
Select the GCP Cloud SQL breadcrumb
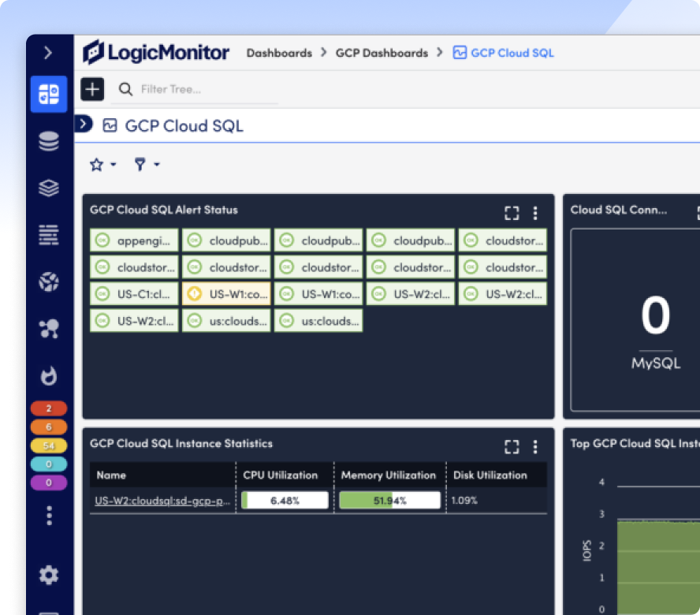(x=503, y=53)
